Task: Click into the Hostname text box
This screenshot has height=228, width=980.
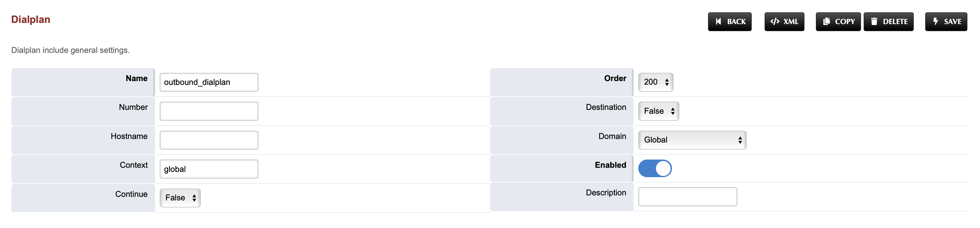Action: tap(209, 140)
